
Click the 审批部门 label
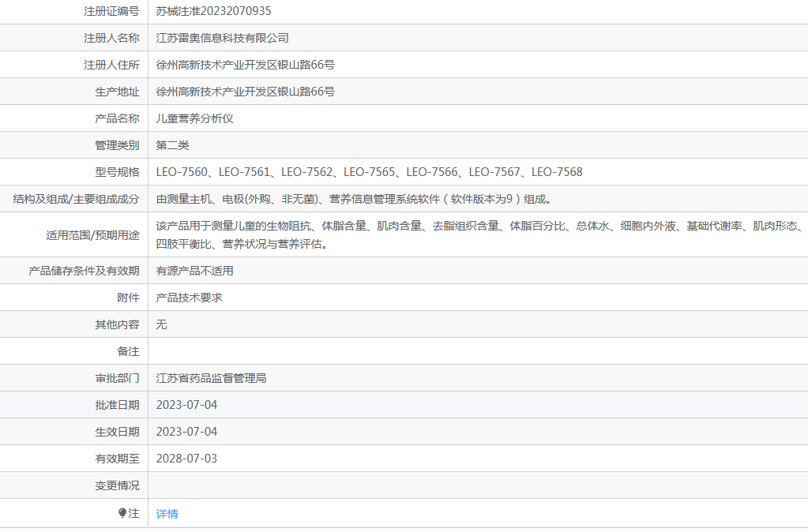click(x=117, y=378)
